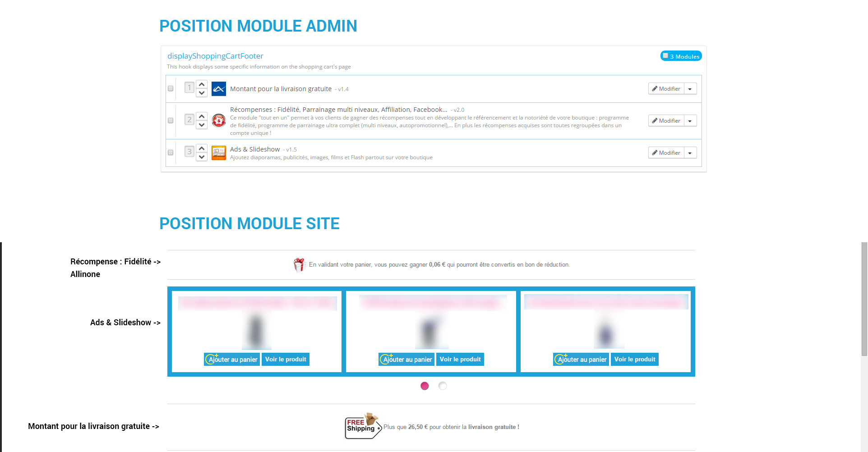Viewport: 868px width, 452px height.
Task: Move Ads & Slideshow module down
Action: coord(202,157)
